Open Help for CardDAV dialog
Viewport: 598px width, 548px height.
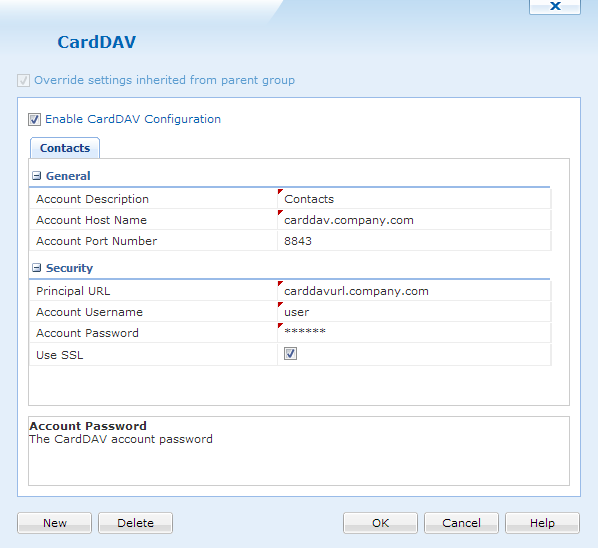pyautogui.click(x=542, y=523)
